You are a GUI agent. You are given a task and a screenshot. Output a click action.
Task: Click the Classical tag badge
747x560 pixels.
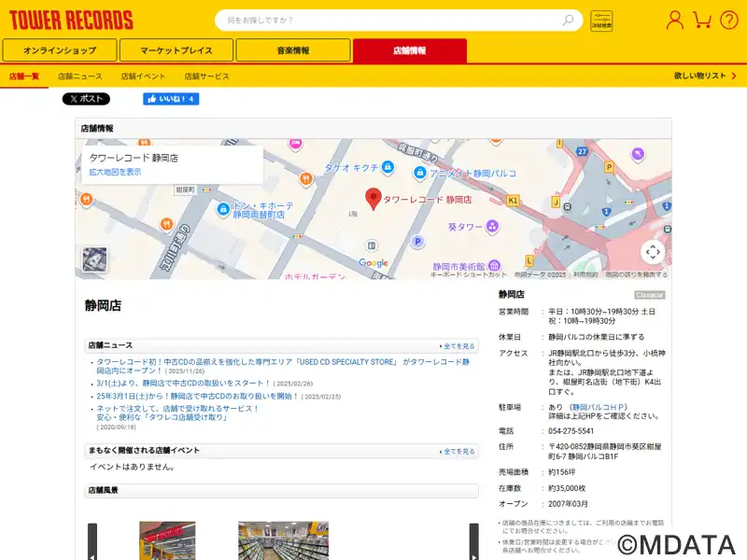(650, 295)
